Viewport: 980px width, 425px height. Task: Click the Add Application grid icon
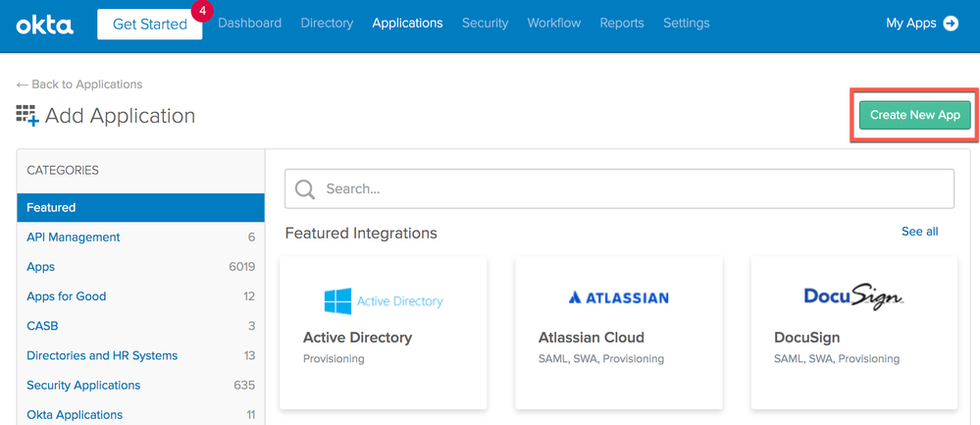coord(27,116)
